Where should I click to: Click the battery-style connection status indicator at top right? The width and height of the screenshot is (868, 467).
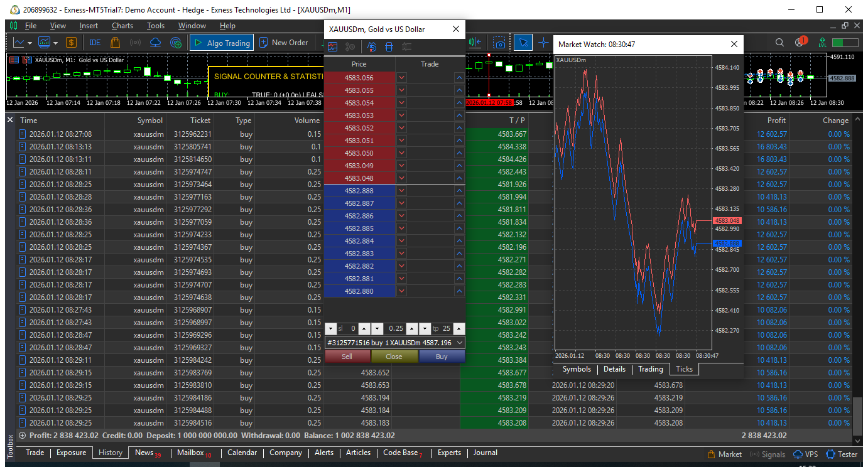click(845, 43)
